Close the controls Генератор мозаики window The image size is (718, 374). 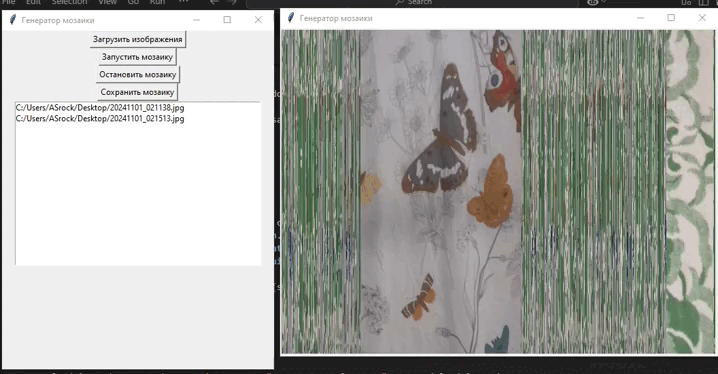(x=258, y=20)
